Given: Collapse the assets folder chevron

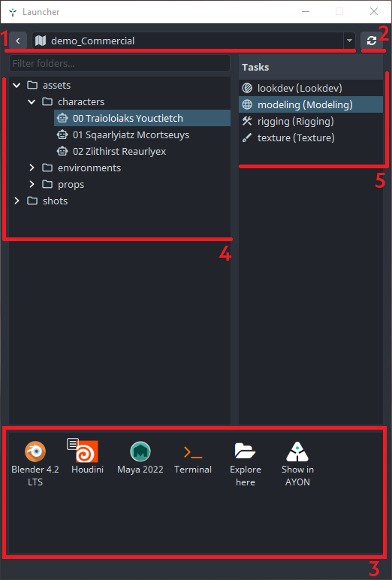Looking at the screenshot, I should click(17, 86).
